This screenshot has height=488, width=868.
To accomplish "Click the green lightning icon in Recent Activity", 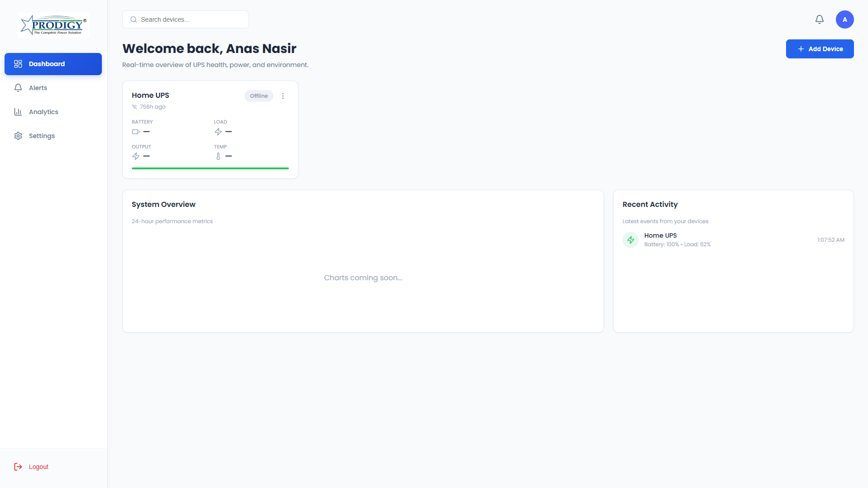I will [630, 239].
